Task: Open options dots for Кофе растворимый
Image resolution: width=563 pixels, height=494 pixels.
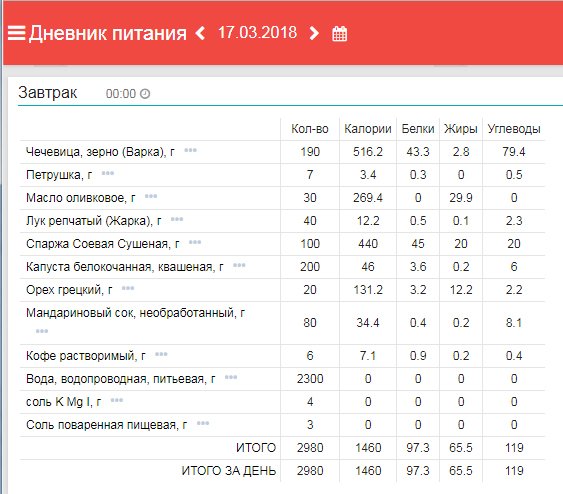Action: (161, 354)
